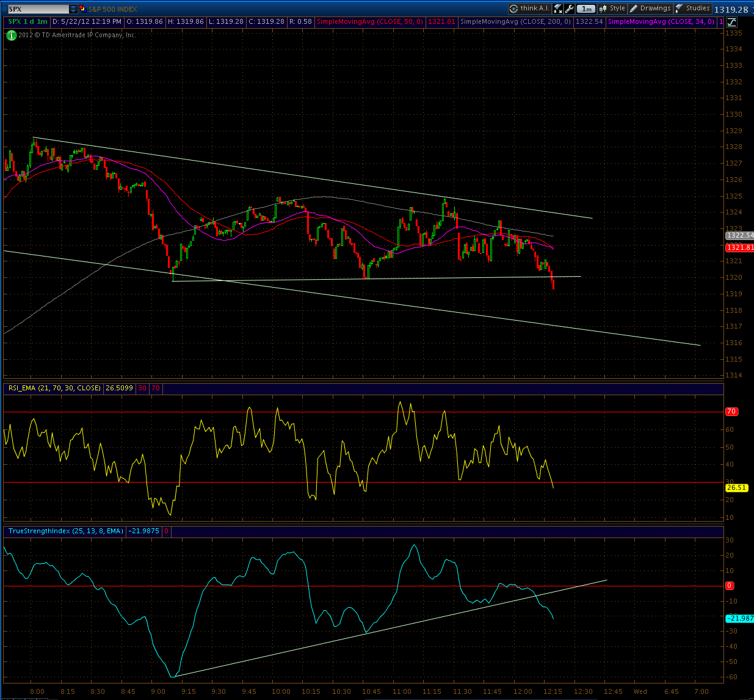The height and width of the screenshot is (700, 754).
Task: Click the red 70 overbought level marker
Action: pyautogui.click(x=731, y=412)
